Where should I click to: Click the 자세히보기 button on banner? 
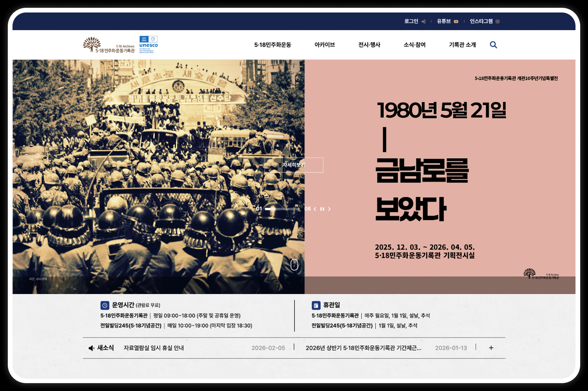click(294, 165)
